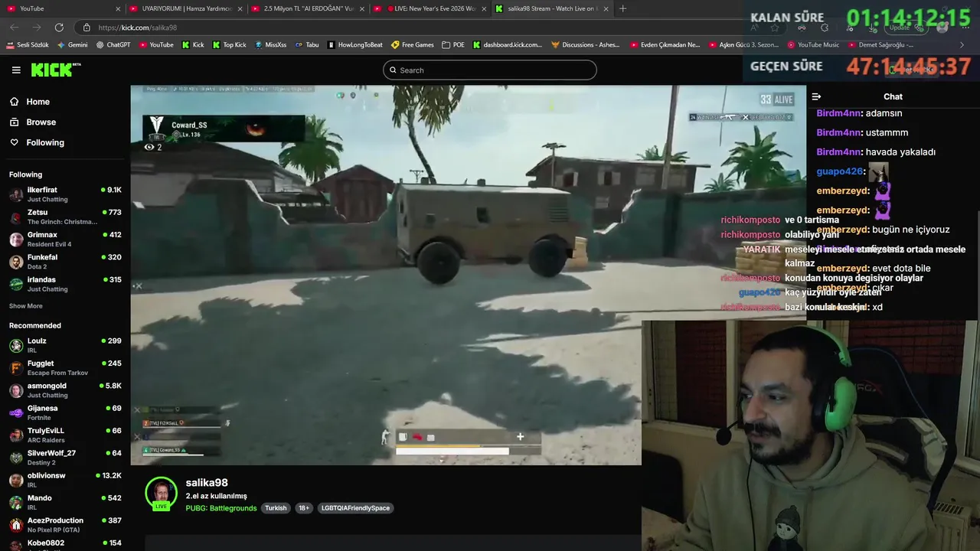Open YouTube bookmark in bookmarks bar
The image size is (980, 551).
coord(156,45)
